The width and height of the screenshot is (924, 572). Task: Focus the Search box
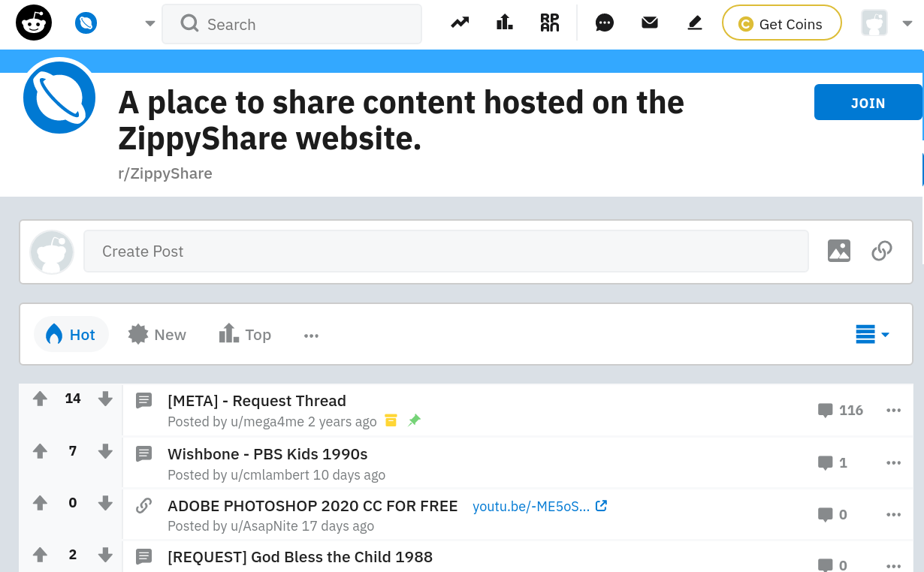[291, 24]
